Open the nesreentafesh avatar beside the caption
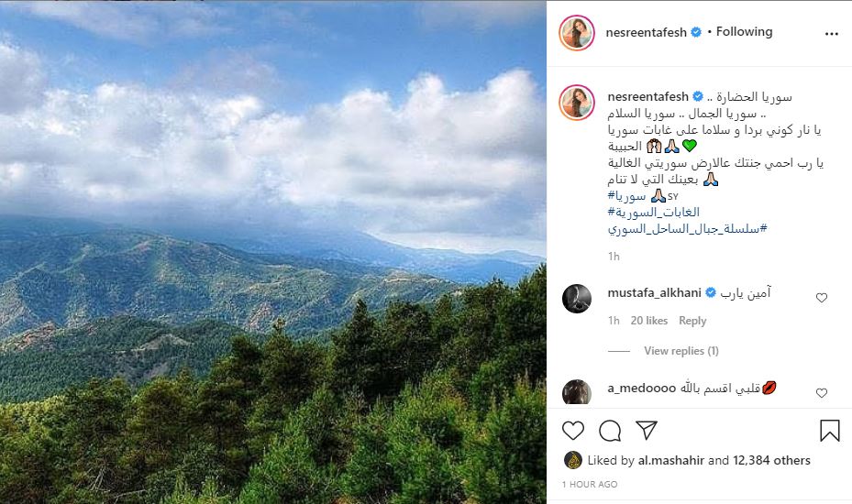 tap(577, 102)
